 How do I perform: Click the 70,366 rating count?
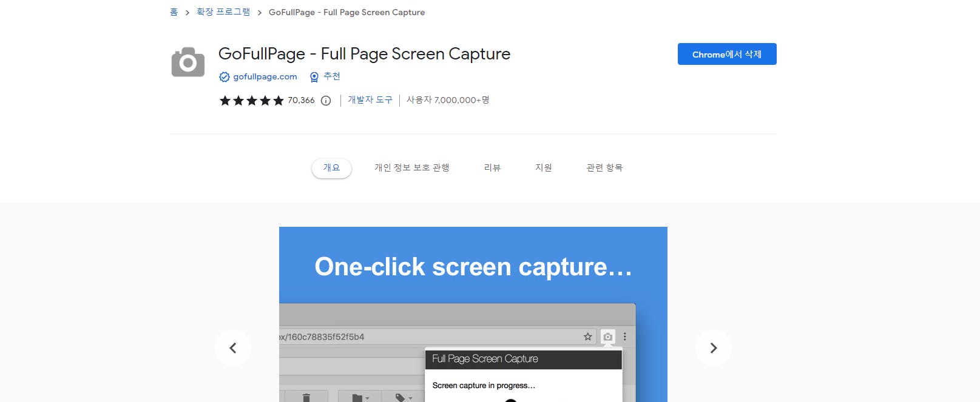coord(301,101)
